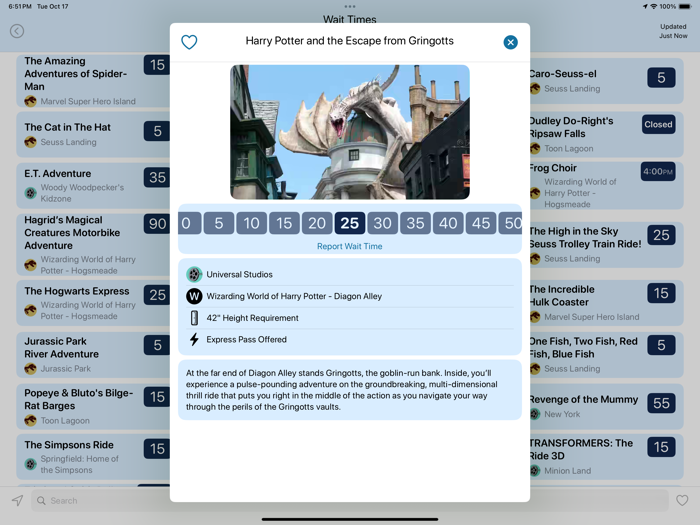This screenshot has width=700, height=525.
Task: Select the 0 minute wait time
Action: pos(189,223)
